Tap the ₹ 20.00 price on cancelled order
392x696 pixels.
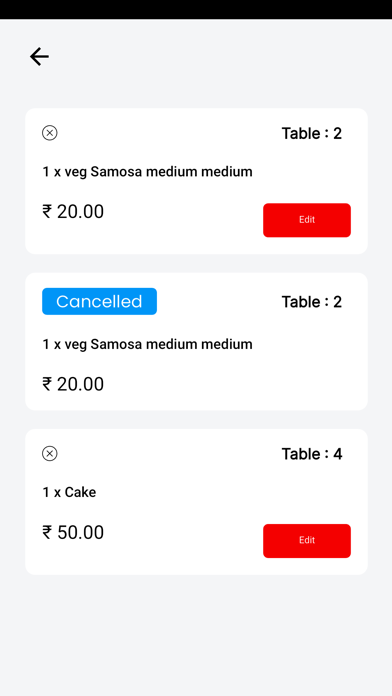pyautogui.click(x=73, y=384)
